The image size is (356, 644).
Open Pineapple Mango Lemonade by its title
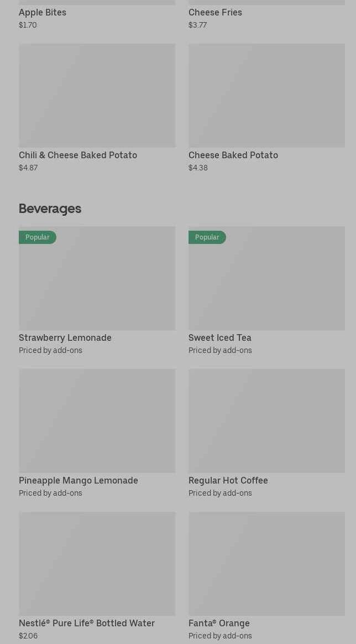(78, 480)
